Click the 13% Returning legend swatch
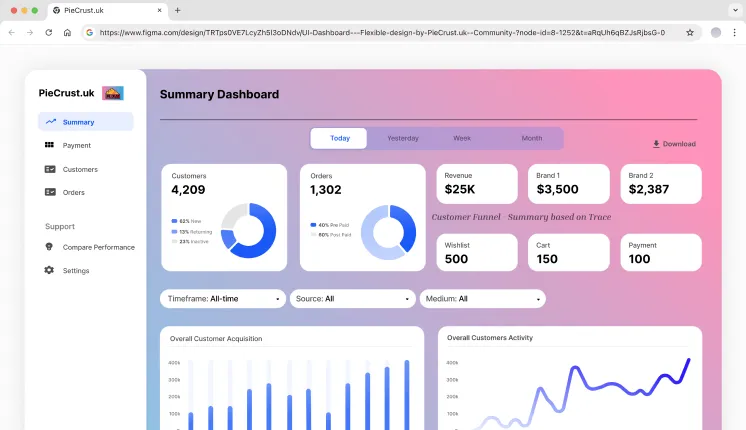 (174, 232)
